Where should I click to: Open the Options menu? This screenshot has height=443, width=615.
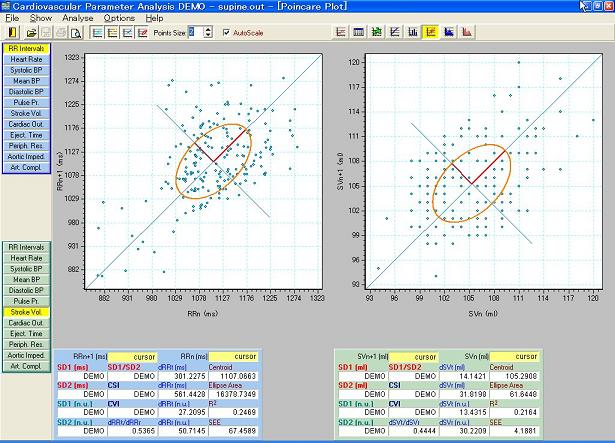[x=119, y=18]
